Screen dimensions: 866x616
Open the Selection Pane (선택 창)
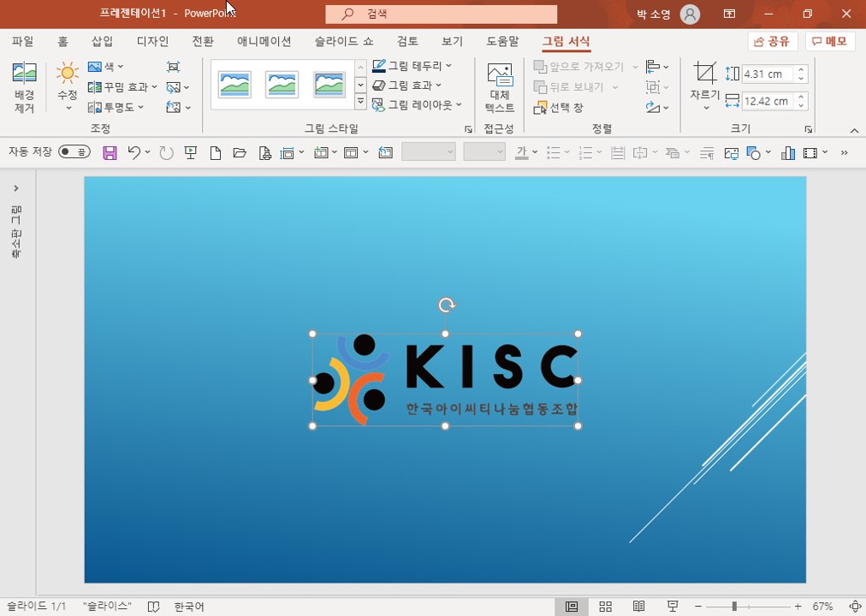pos(558,108)
